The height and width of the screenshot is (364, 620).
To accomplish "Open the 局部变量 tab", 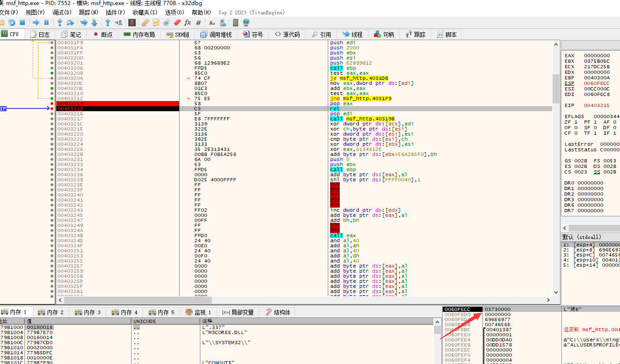I will [x=238, y=312].
